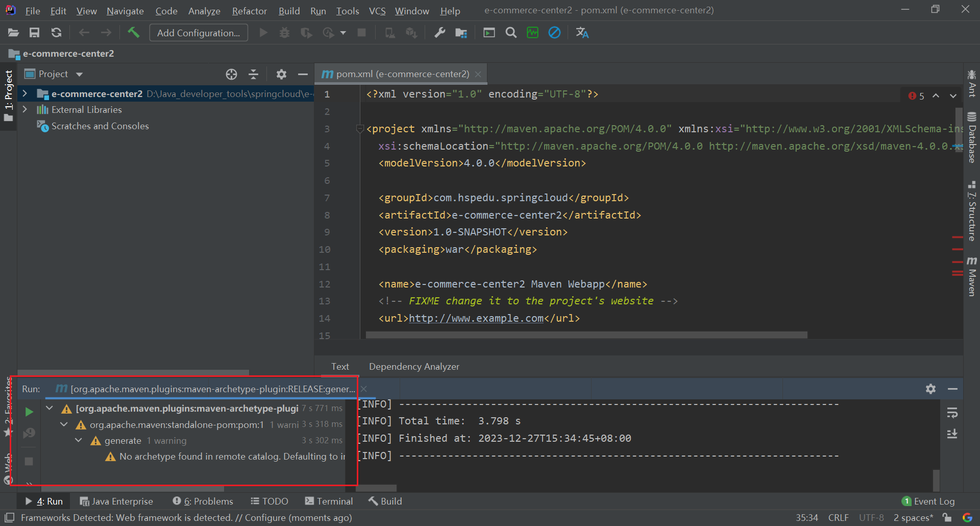
Task: Click the Synchronize refresh icon in toolbar
Action: pos(56,33)
